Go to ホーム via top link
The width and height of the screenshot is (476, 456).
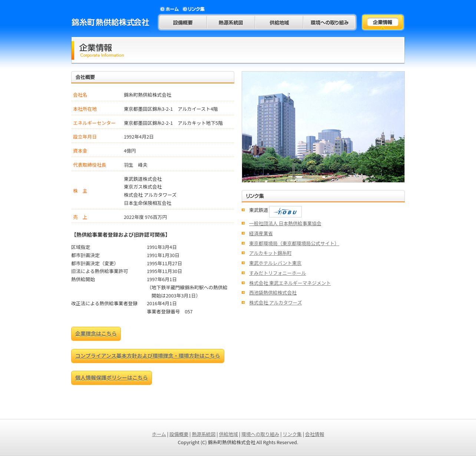click(x=172, y=9)
